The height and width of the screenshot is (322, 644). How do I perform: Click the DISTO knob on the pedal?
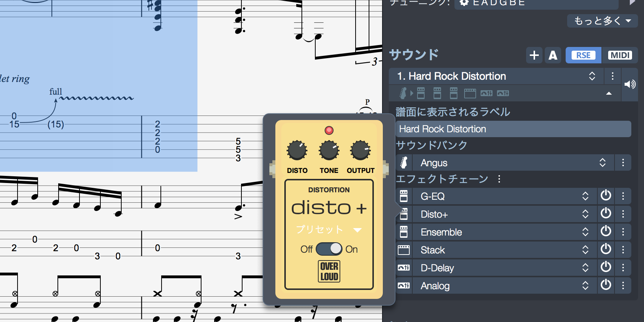coord(297,150)
